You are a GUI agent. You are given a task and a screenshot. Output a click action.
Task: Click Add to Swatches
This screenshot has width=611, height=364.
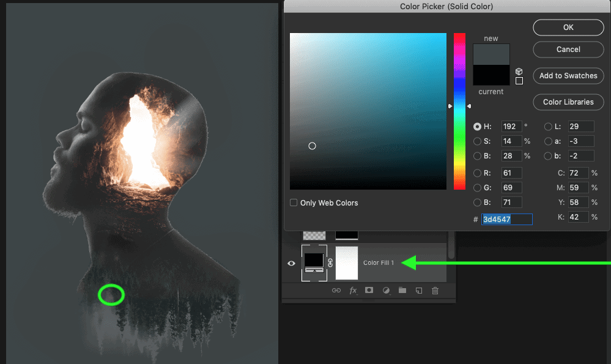click(x=568, y=76)
